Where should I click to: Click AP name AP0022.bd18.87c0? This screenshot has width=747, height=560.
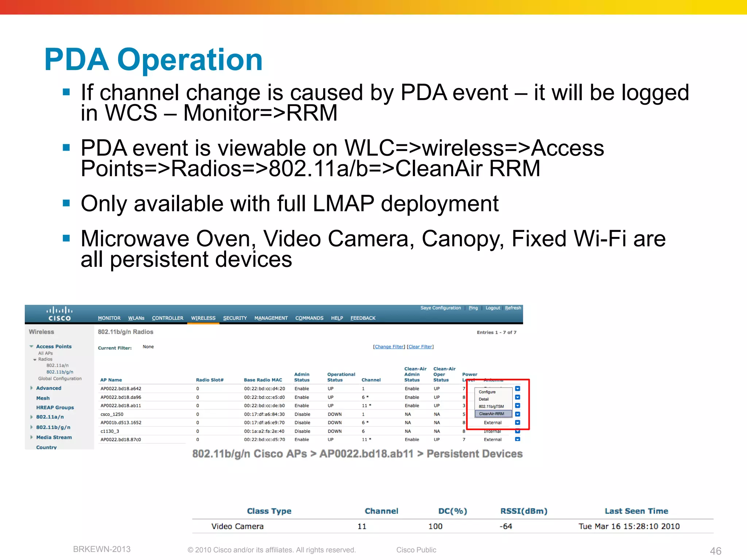click(x=121, y=439)
